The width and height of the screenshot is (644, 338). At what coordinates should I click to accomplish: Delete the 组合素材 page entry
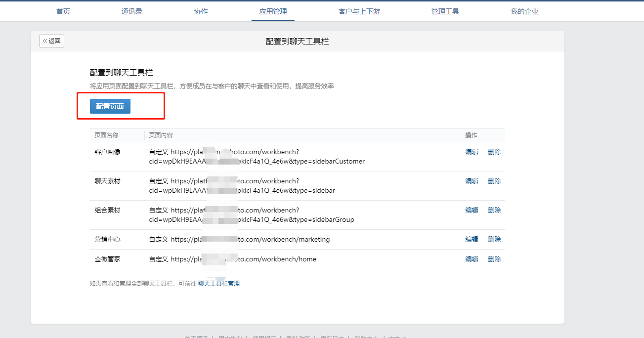(x=494, y=210)
